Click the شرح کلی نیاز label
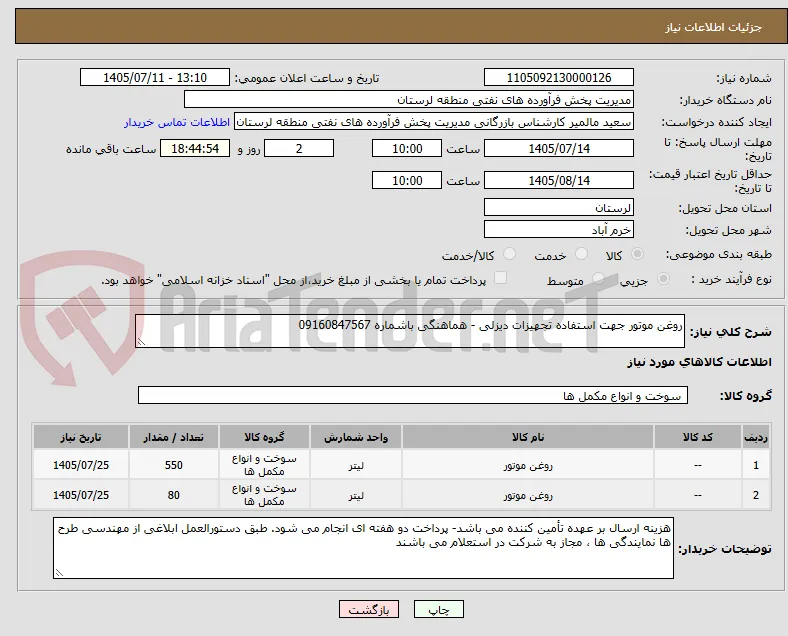This screenshot has height=636, width=788. [x=730, y=332]
